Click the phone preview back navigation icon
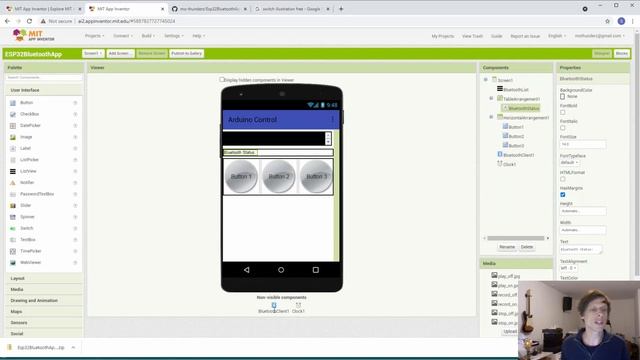The image size is (640, 360). (x=247, y=270)
